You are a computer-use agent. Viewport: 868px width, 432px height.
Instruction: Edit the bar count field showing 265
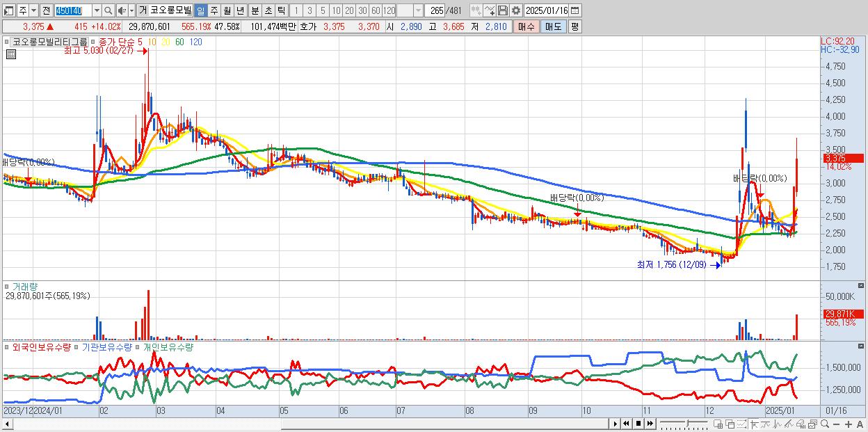tap(435, 10)
